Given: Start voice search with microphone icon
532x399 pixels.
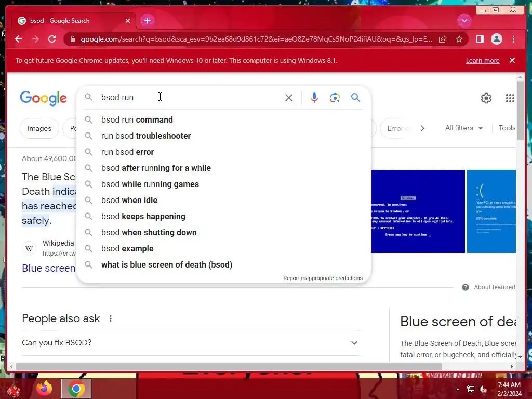Looking at the screenshot, I should [x=314, y=98].
